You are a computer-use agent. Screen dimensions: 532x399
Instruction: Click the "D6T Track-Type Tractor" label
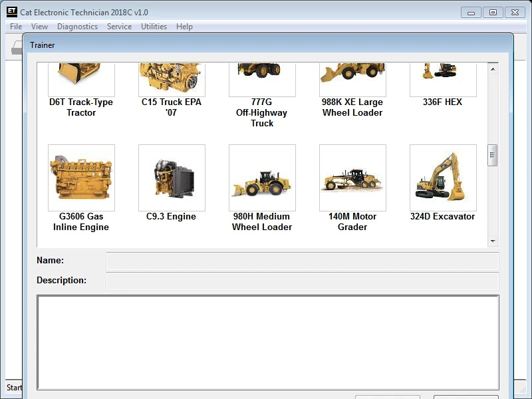pyautogui.click(x=81, y=107)
